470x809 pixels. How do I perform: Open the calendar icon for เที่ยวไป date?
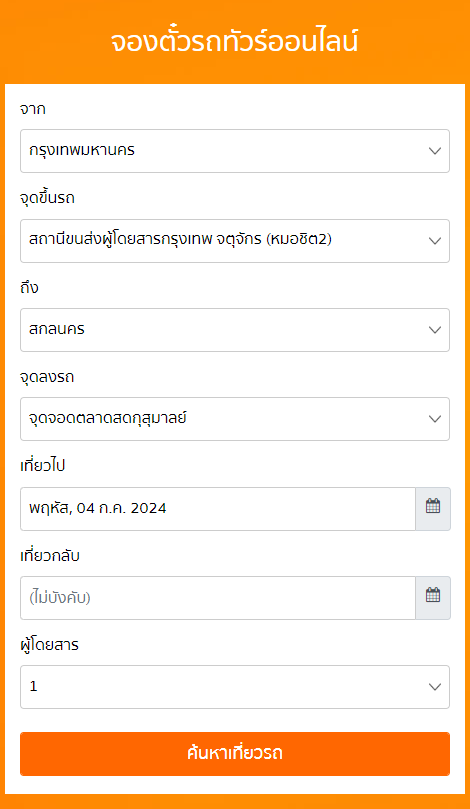433,509
